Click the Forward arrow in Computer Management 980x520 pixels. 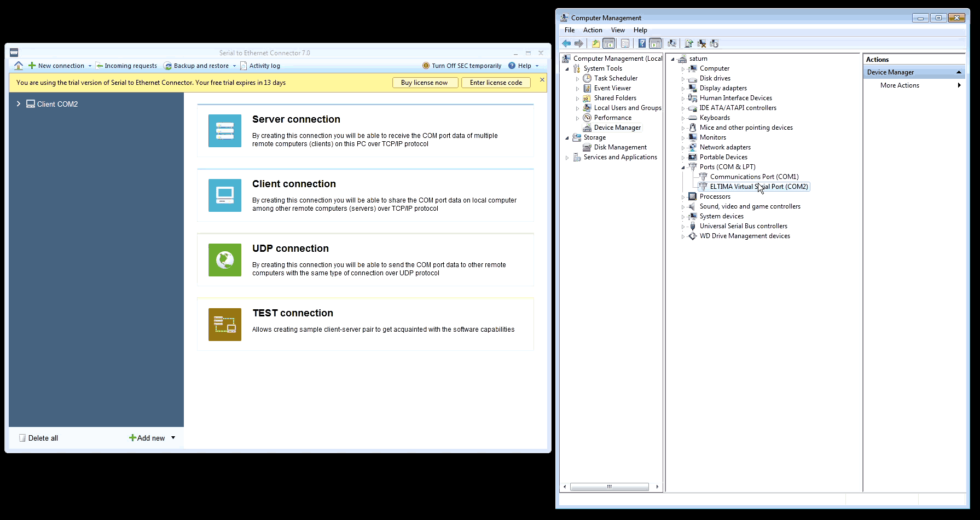[x=578, y=44]
